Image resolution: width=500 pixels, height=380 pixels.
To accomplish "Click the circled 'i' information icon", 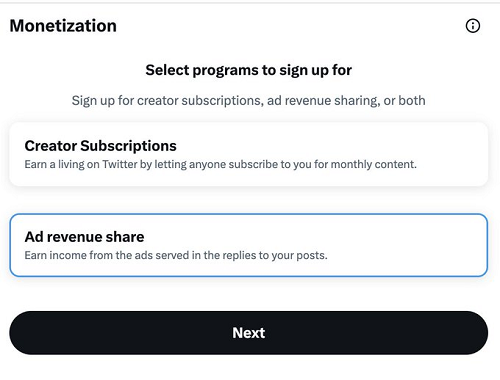I will point(473,26).
